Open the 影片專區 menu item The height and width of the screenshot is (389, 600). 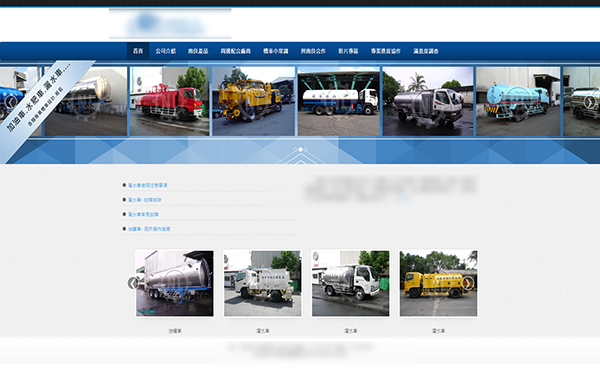pos(348,51)
